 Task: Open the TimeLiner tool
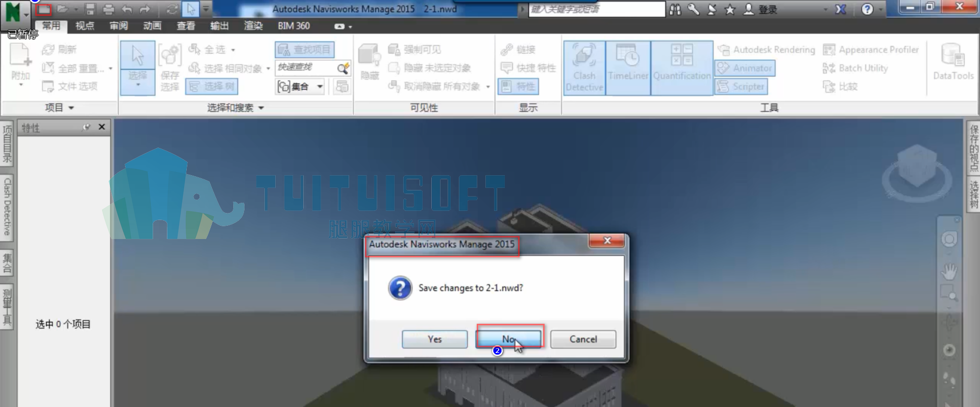(628, 68)
